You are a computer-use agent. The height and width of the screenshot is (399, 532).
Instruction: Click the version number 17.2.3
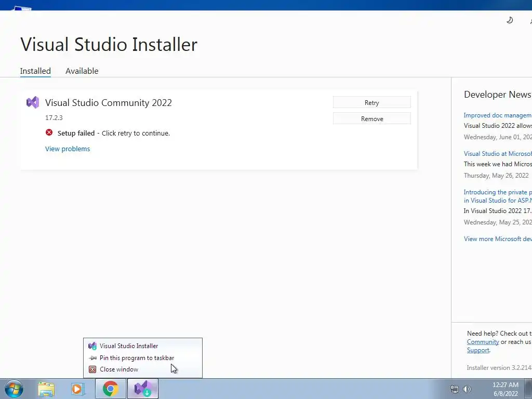click(x=54, y=118)
